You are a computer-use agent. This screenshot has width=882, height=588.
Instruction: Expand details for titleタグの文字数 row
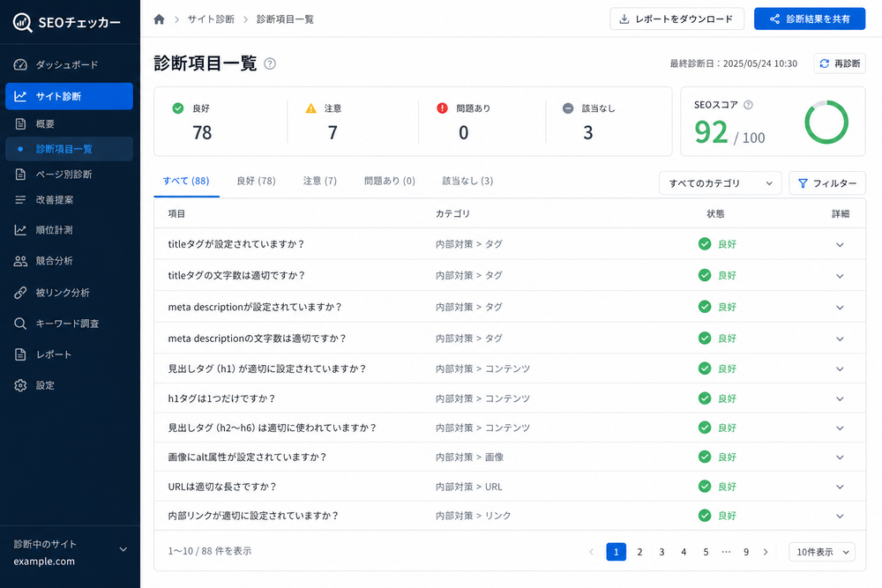tap(840, 276)
